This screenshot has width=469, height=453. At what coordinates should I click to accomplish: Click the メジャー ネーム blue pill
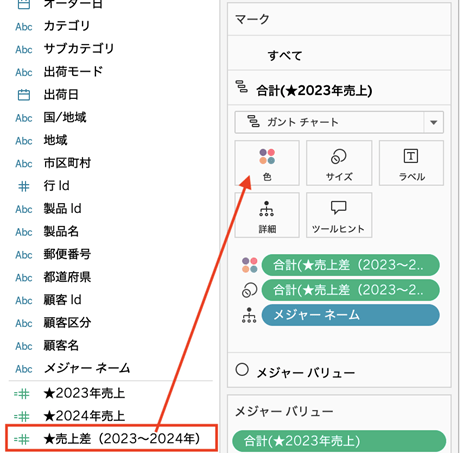(x=350, y=315)
